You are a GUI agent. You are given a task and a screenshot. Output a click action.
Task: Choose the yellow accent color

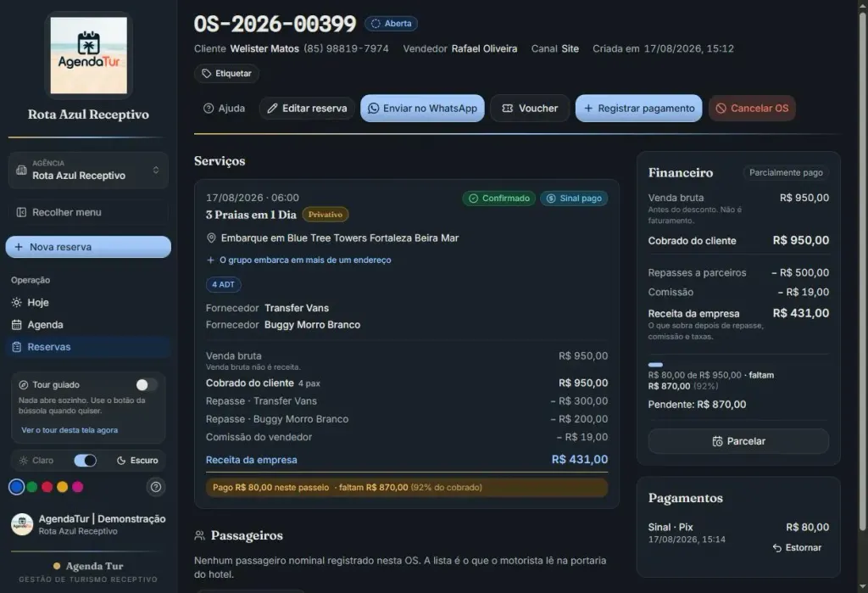click(63, 487)
